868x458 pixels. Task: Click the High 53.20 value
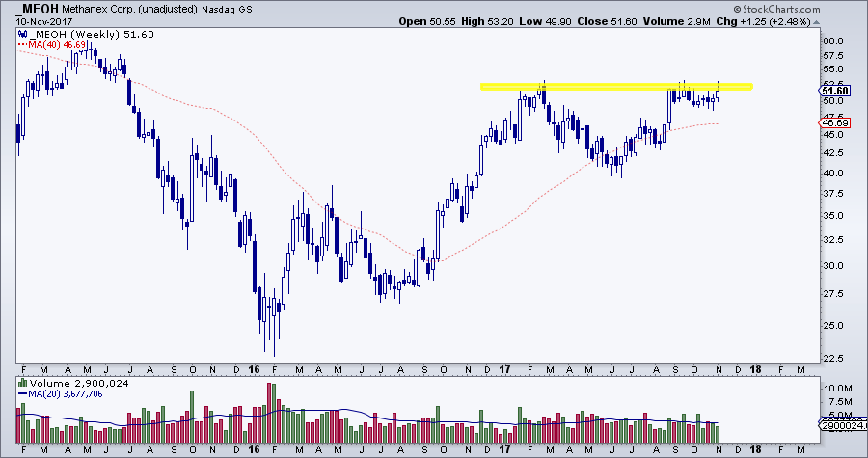pos(487,21)
